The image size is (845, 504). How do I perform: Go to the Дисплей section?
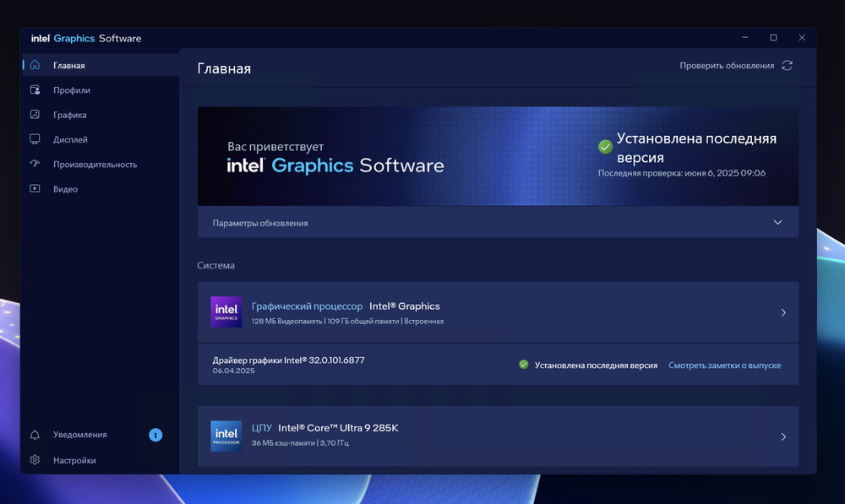click(x=101, y=139)
